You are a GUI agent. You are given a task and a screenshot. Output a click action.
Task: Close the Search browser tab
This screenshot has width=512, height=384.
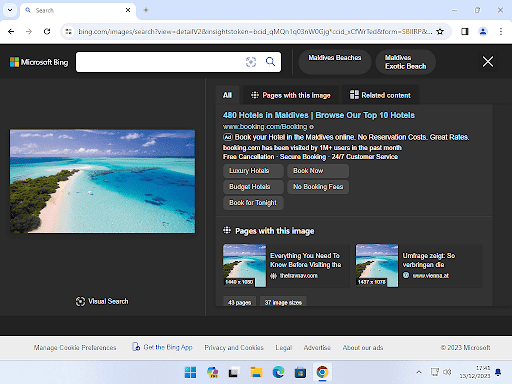tap(128, 10)
